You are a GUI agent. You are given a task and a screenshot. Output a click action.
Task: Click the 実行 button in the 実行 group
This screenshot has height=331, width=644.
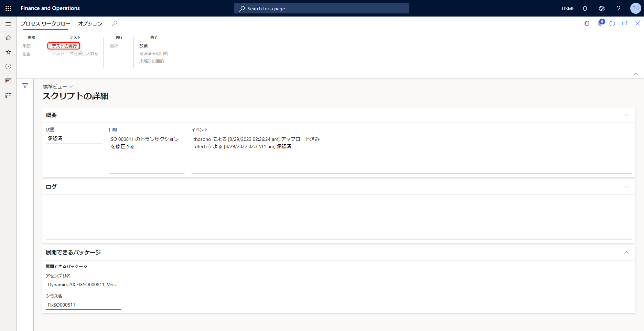[x=114, y=46]
